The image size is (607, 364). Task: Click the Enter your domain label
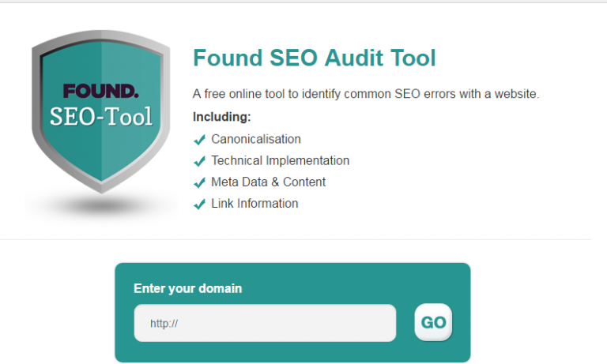[187, 288]
